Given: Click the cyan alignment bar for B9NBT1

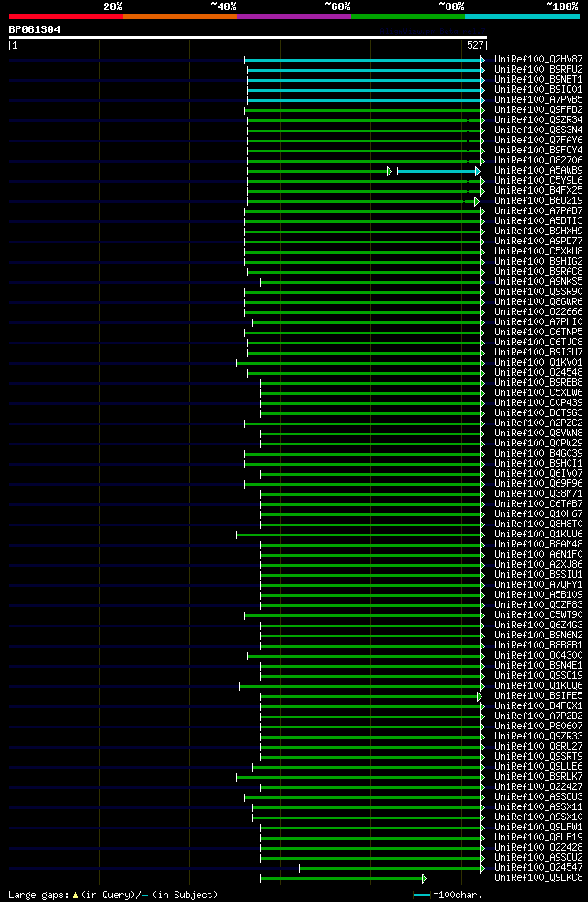Looking at the screenshot, I should (x=366, y=80).
